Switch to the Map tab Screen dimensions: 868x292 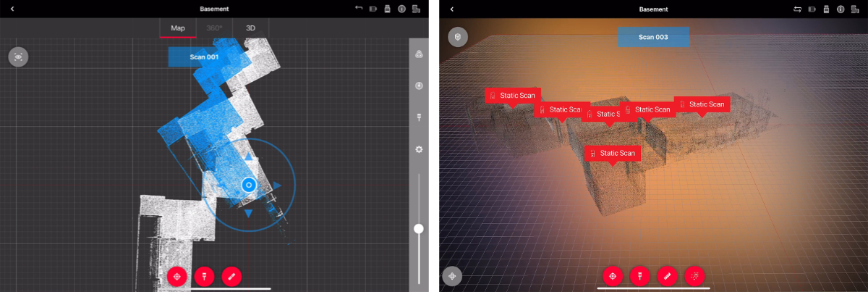pos(178,28)
